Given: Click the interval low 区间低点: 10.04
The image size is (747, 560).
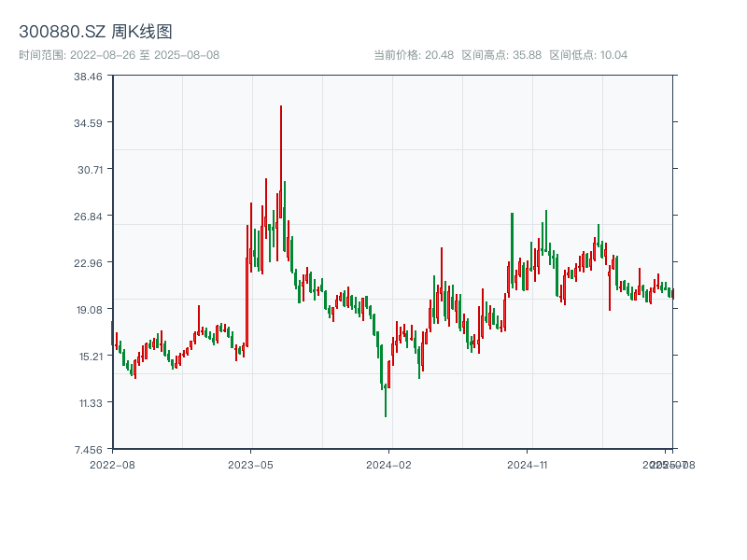Looking at the screenshot, I should click(588, 55).
